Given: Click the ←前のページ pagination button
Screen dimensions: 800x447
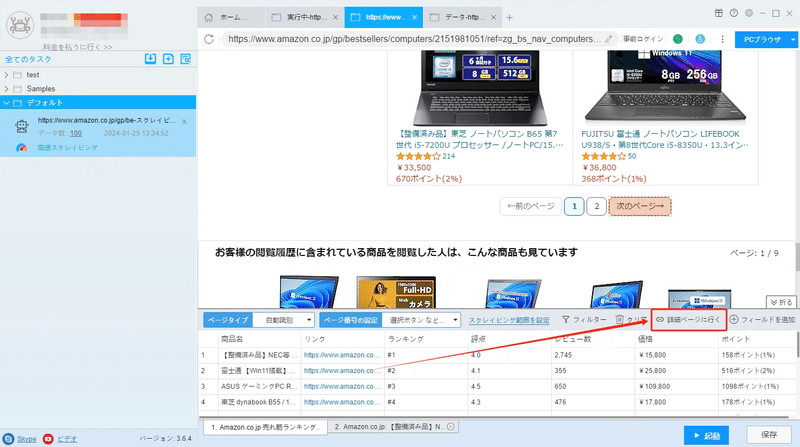Looking at the screenshot, I should [x=531, y=206].
